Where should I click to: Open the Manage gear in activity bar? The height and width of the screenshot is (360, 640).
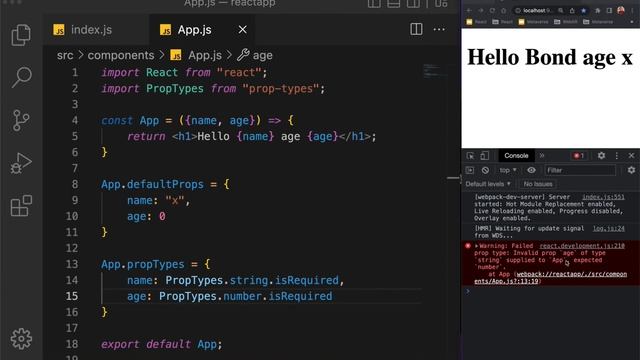[x=21, y=338]
